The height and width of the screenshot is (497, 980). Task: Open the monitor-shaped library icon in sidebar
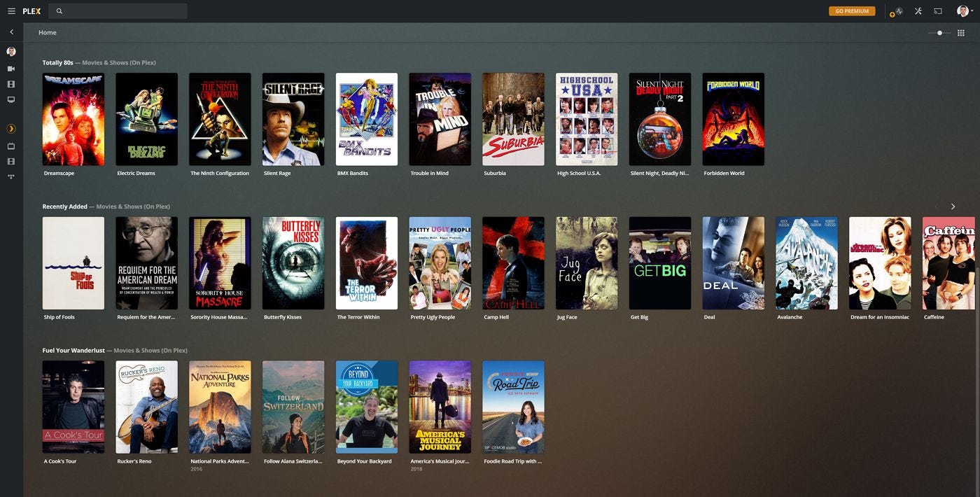tap(11, 99)
